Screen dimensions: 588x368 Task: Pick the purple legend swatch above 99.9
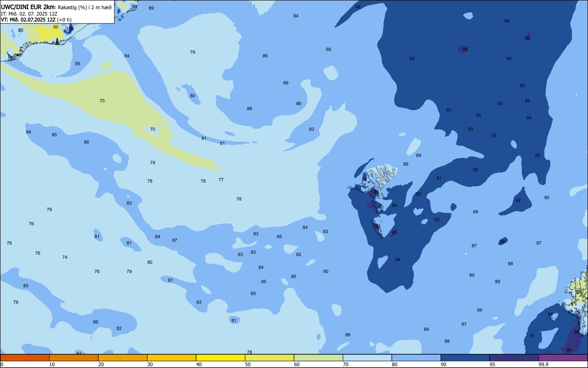point(563,357)
